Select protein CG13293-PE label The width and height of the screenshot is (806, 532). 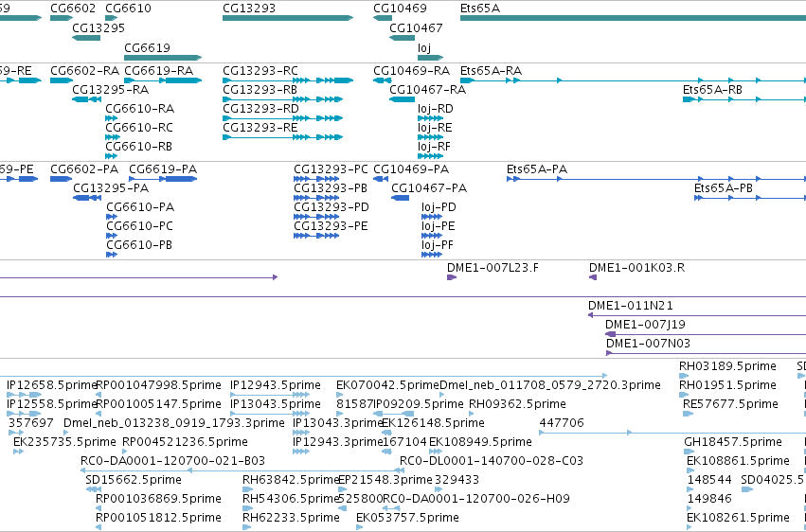point(331,226)
